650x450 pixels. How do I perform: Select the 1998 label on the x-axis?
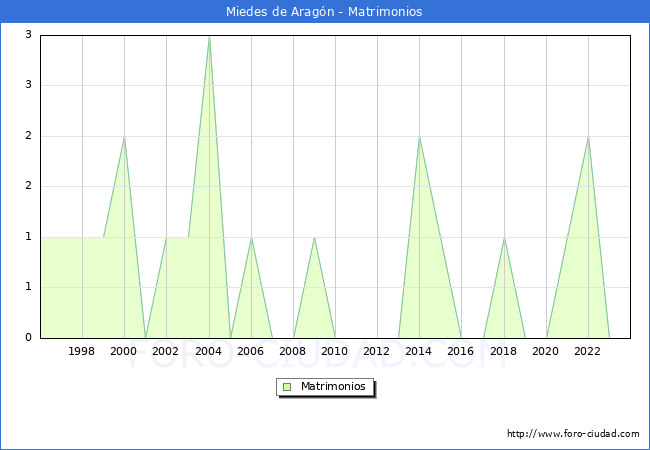(82, 351)
